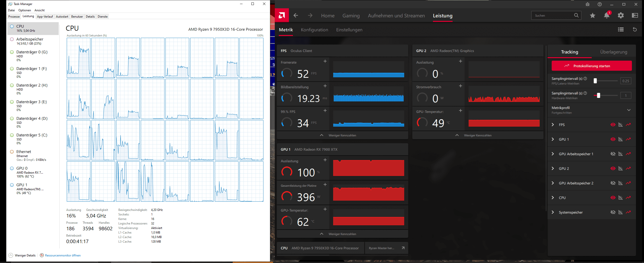Click Weniger Kennzahlen under the GPU 2 panel
Screen dimensions: 644x263
478,135
